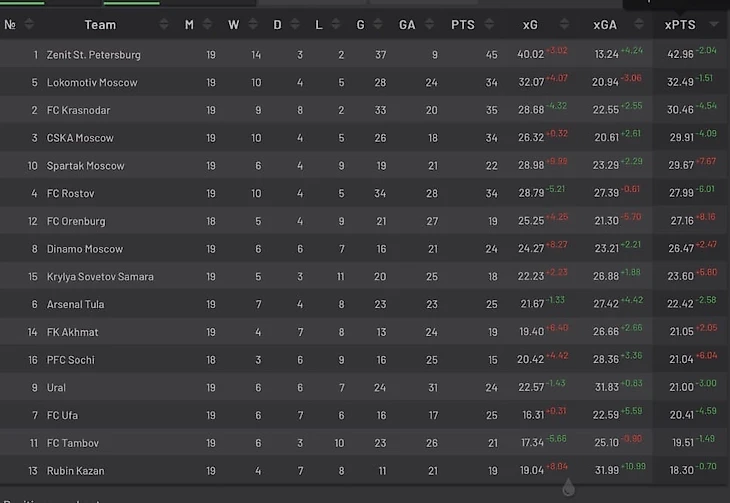Open Lokomotiv Moscow team link
The image size is (730, 503).
click(92, 83)
